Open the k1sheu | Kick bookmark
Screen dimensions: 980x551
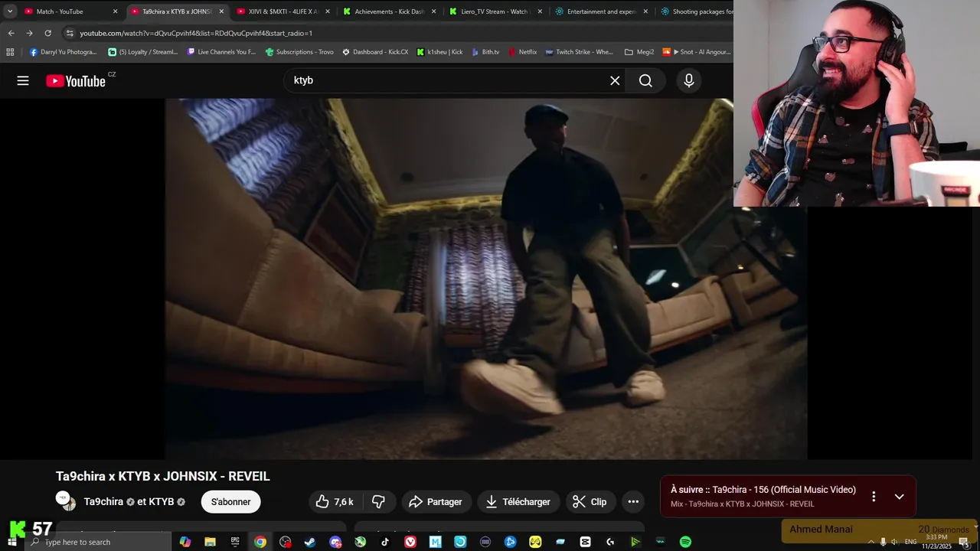(439, 52)
